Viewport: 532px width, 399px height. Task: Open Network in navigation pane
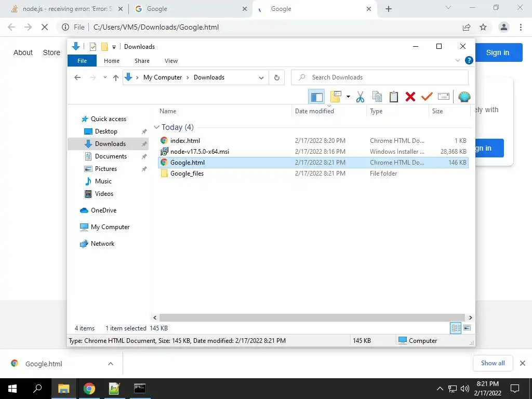coord(102,244)
